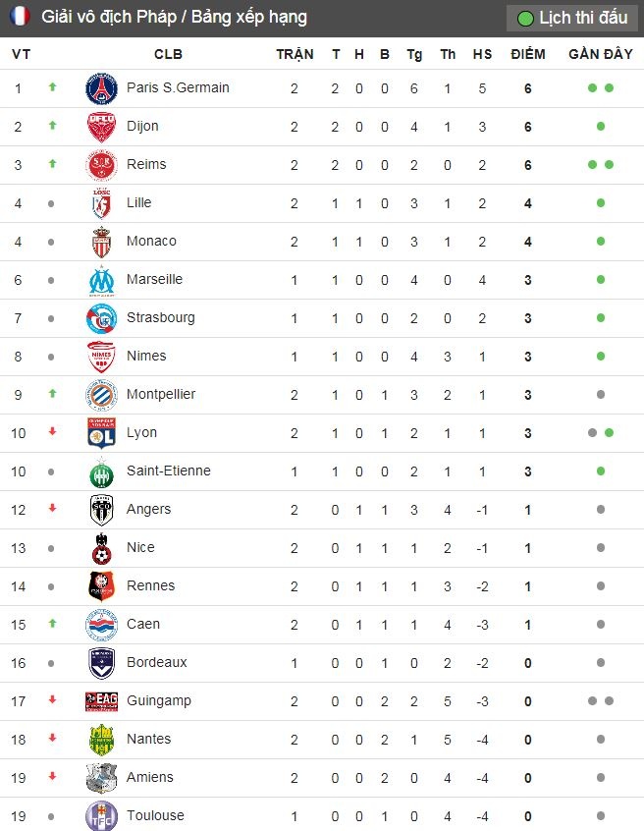Click the Paris S.Germain club crest

point(101,88)
